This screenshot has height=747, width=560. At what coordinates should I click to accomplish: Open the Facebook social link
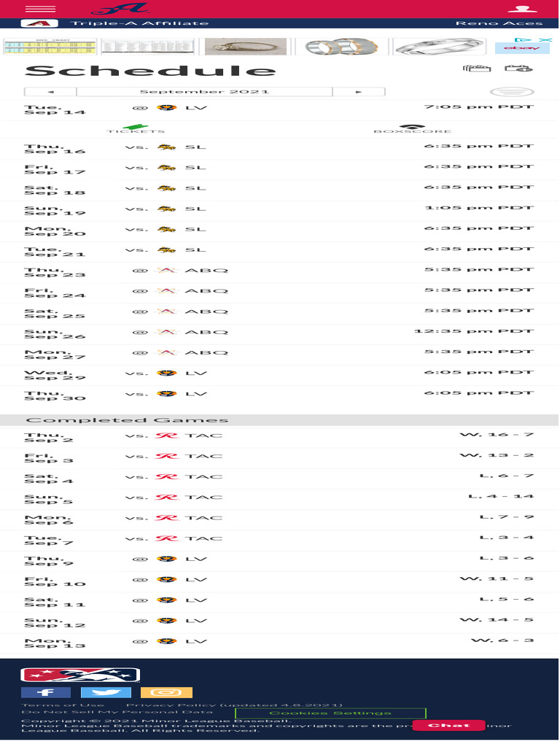(x=45, y=692)
